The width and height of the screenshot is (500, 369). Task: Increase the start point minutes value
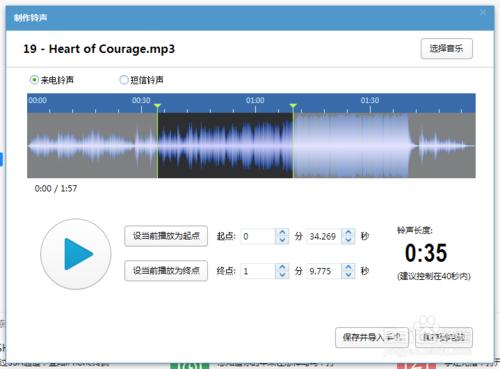pos(282,233)
